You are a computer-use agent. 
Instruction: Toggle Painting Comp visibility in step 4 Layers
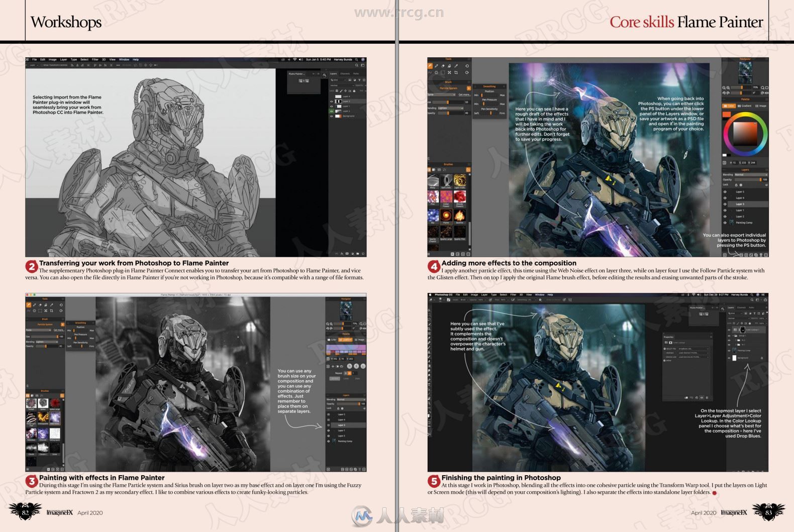pos(725,223)
